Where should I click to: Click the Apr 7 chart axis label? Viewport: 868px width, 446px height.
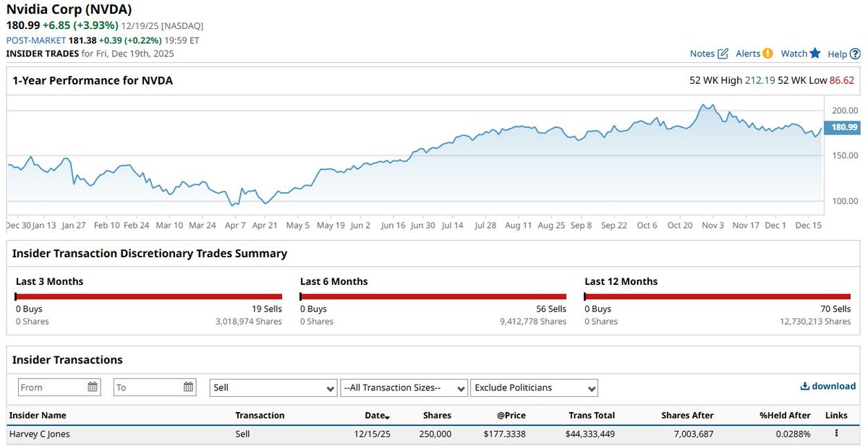pyautogui.click(x=235, y=226)
